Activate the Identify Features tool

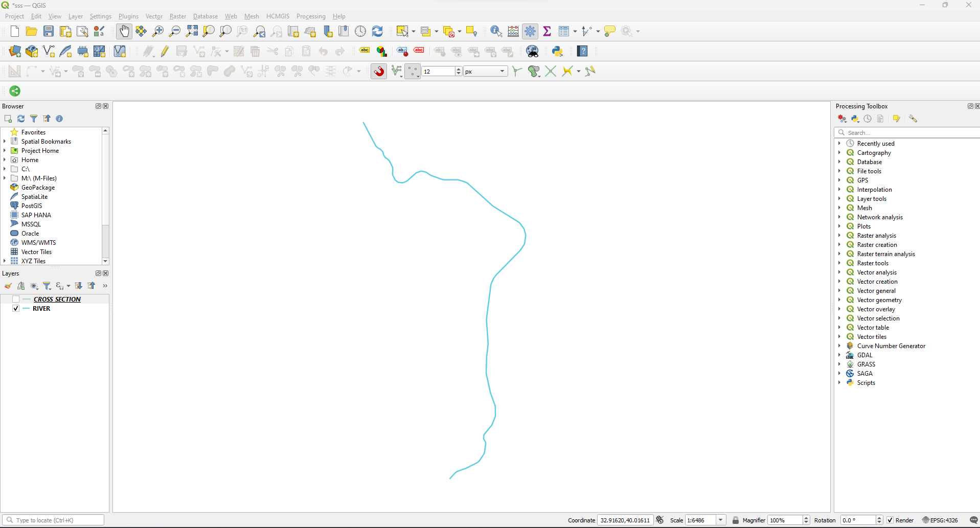494,31
